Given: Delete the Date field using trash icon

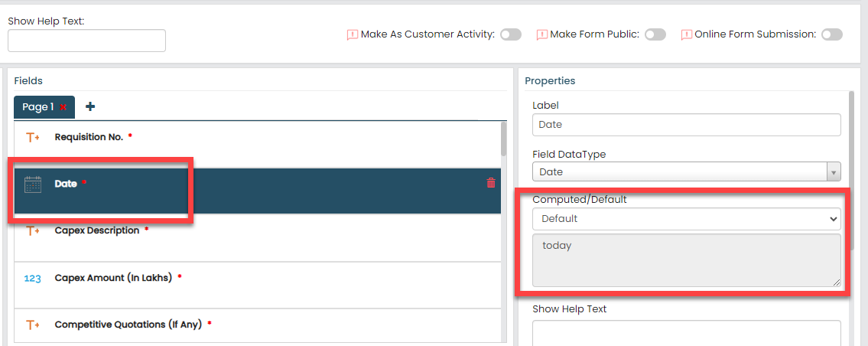Looking at the screenshot, I should coord(491,183).
